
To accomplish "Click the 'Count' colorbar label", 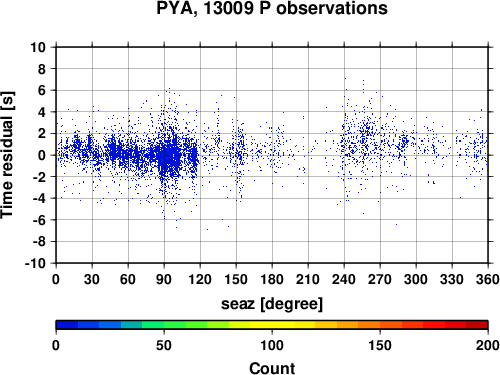I will (272, 368).
